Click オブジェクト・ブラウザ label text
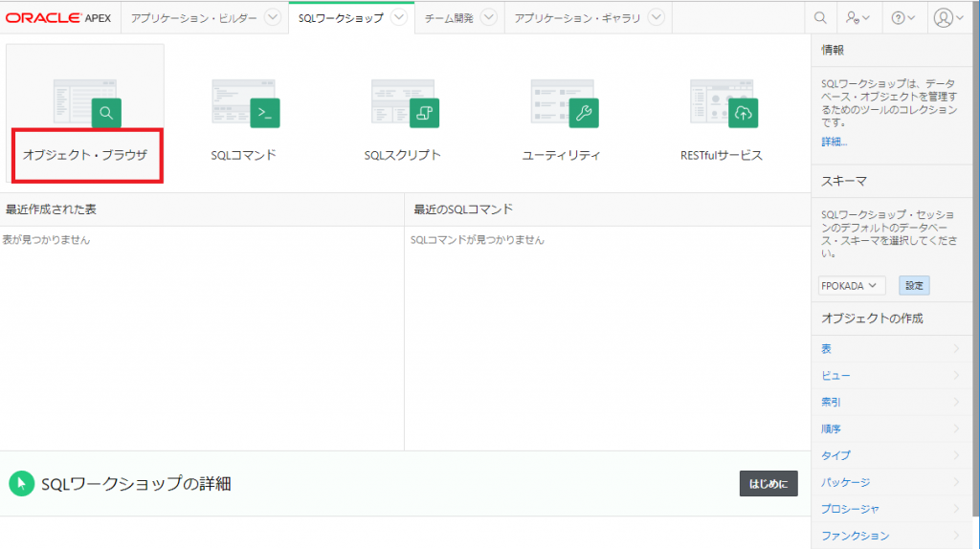Screen dimensions: 980x549 (85, 155)
